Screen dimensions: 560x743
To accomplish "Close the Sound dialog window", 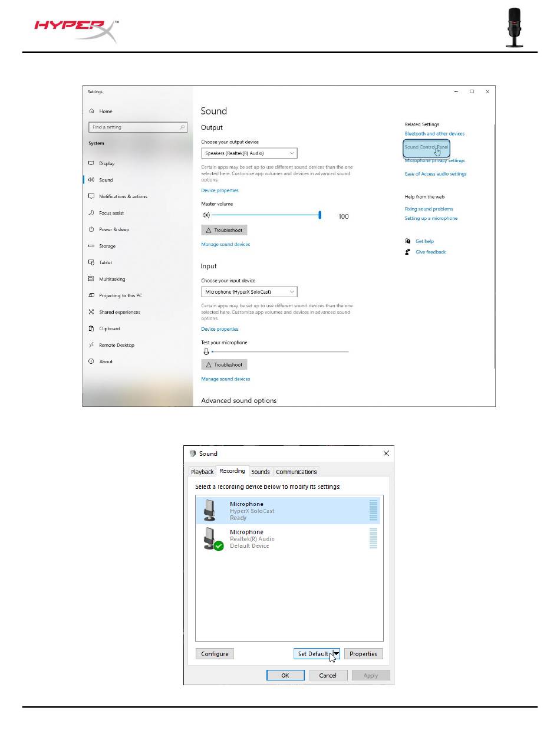I will [x=386, y=453].
